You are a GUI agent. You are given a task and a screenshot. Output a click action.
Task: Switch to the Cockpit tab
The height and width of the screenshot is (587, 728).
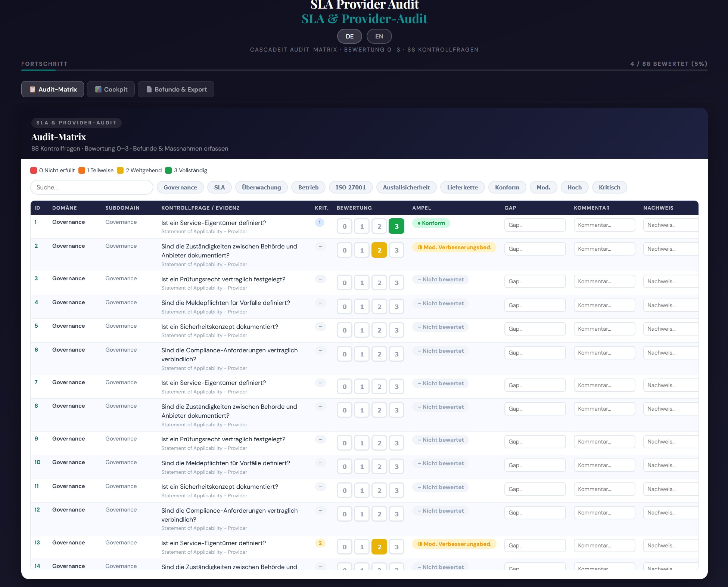pyautogui.click(x=111, y=89)
